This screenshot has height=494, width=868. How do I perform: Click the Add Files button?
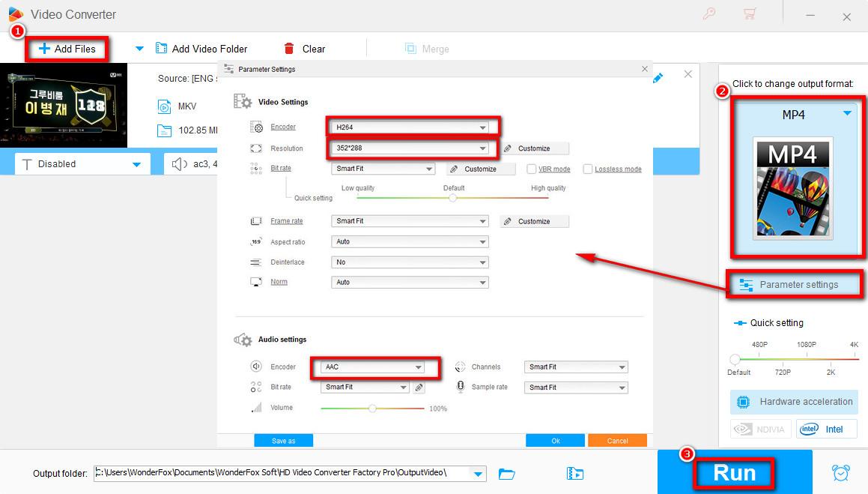[67, 49]
